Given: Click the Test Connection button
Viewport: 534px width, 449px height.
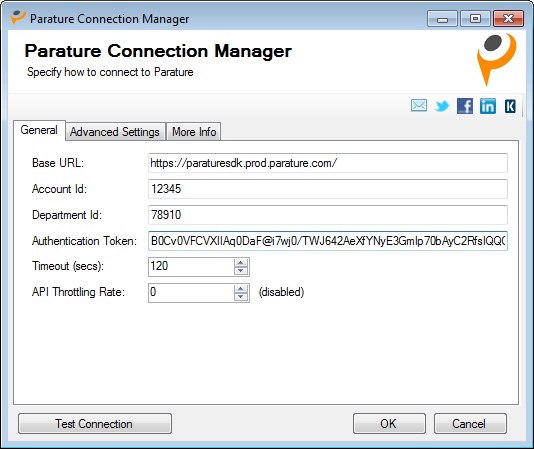Looking at the screenshot, I should coord(95,423).
